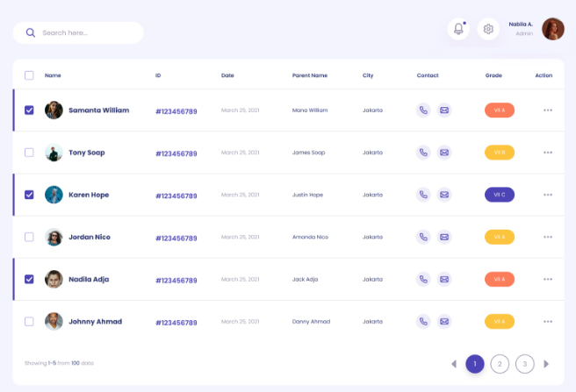The image size is (576, 392).
Task: Toggle the select-all checkbox in table header
Action: 29,75
